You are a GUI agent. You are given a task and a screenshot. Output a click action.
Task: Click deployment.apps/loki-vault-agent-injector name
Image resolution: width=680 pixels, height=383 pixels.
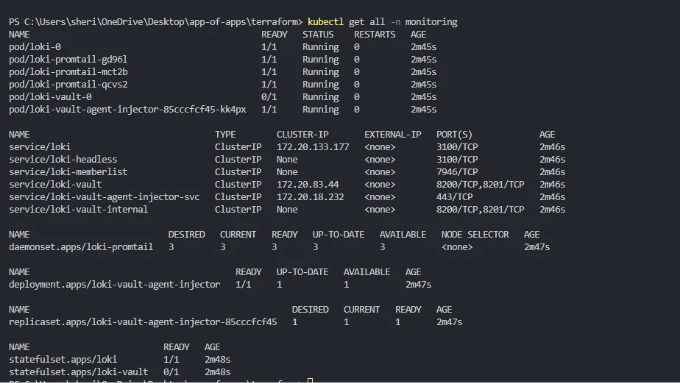pyautogui.click(x=114, y=285)
